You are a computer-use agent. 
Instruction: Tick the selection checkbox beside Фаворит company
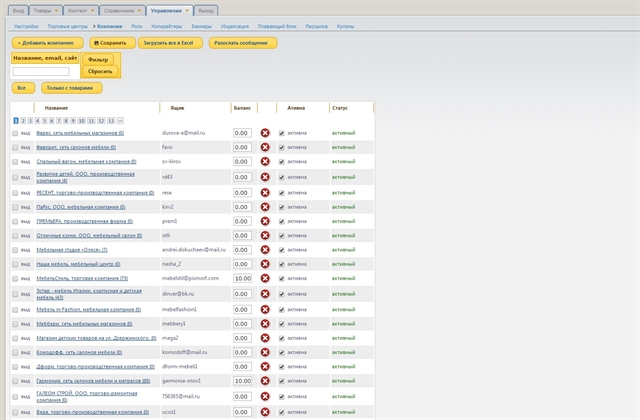click(x=15, y=146)
